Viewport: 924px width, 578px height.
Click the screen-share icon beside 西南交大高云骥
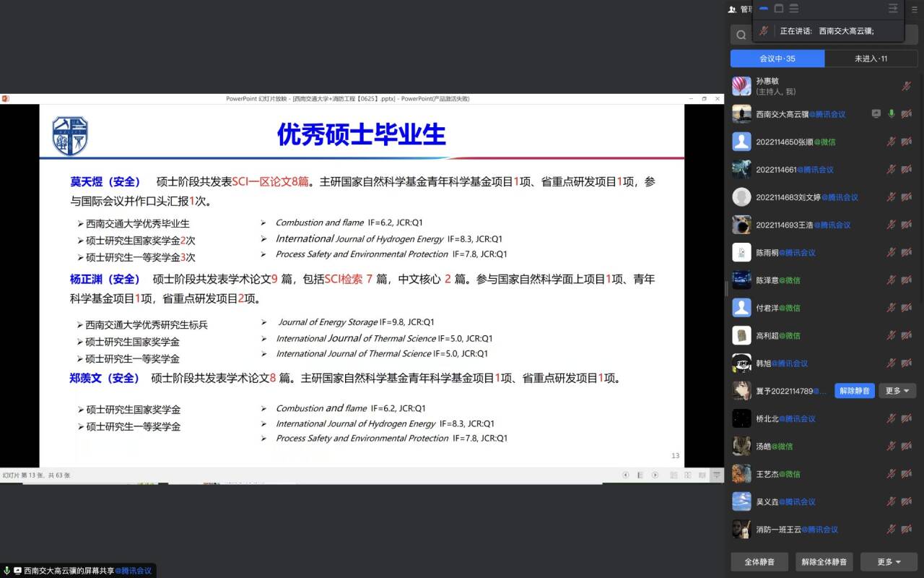(x=876, y=113)
